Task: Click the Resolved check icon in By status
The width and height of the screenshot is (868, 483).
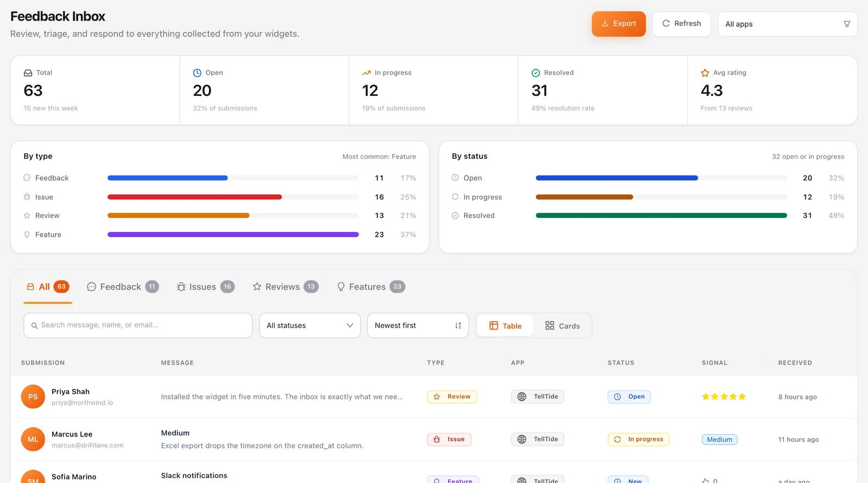Action: 455,216
